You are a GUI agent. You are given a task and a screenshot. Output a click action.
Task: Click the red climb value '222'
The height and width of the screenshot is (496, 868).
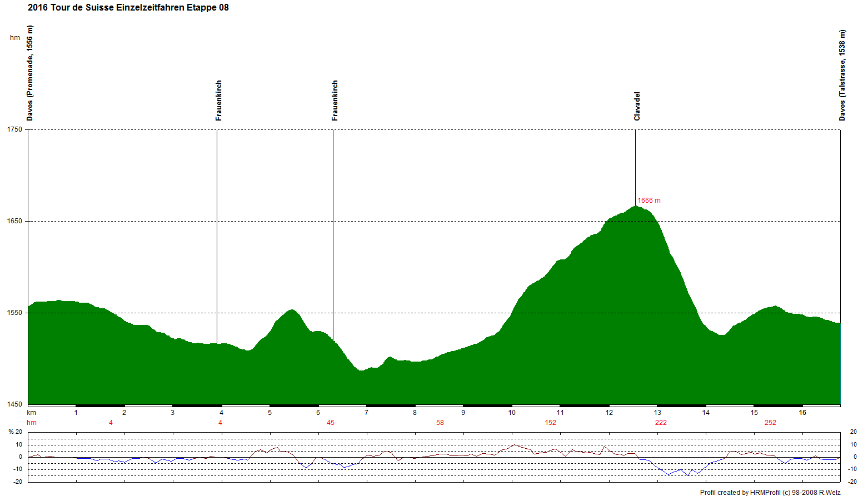[661, 423]
